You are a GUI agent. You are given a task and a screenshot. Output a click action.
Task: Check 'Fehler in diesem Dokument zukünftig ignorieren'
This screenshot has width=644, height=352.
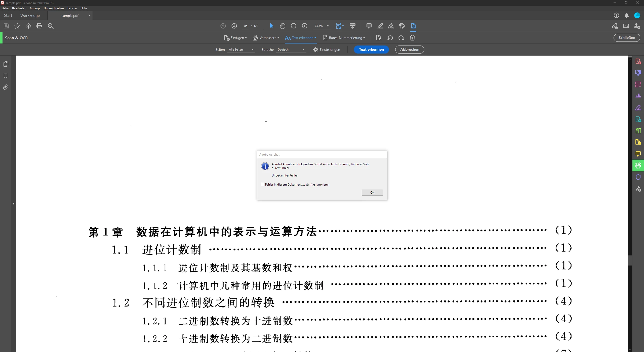pos(263,185)
